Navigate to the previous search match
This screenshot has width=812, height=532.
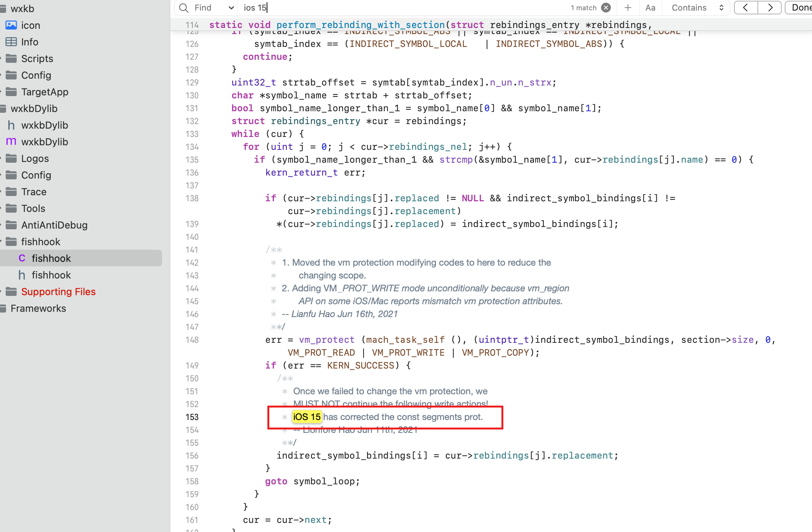pyautogui.click(x=745, y=8)
